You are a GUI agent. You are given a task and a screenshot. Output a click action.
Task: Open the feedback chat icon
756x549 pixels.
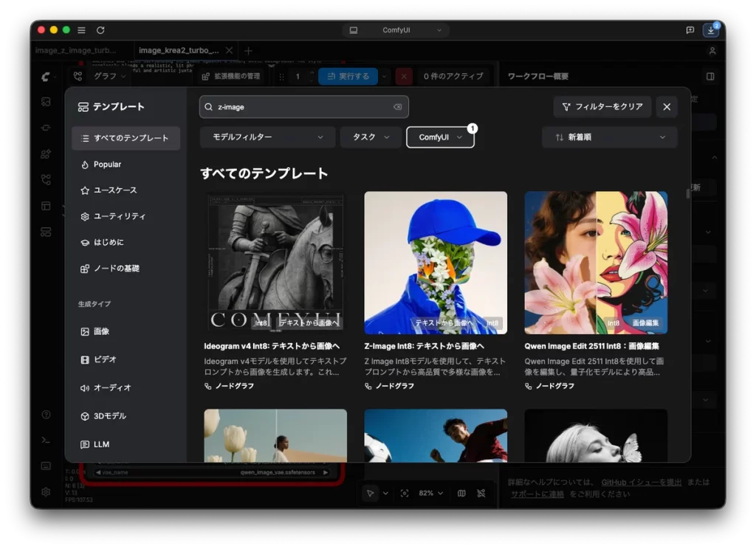pyautogui.click(x=690, y=30)
